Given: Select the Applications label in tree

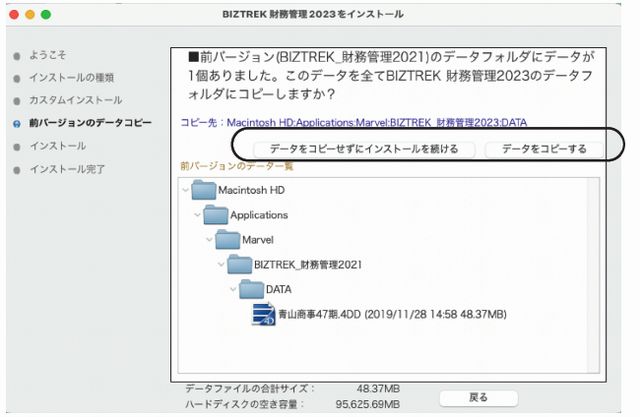Looking at the screenshot, I should 259,215.
